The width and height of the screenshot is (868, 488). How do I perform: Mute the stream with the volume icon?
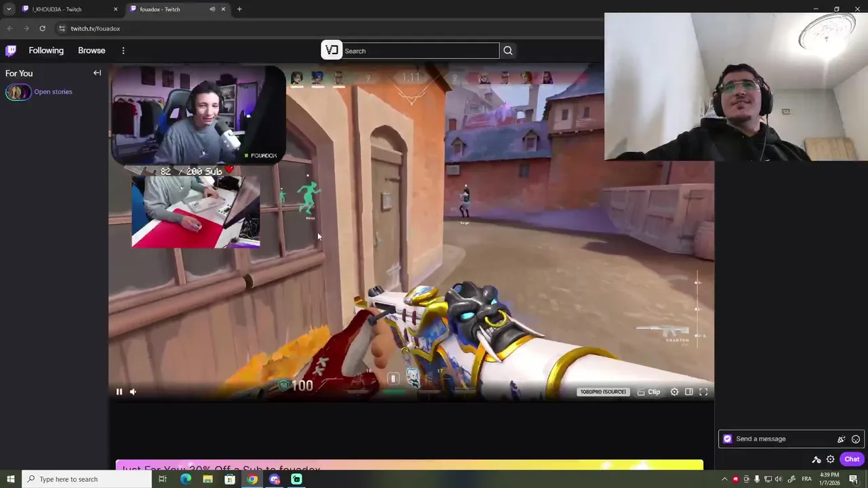[x=133, y=392]
